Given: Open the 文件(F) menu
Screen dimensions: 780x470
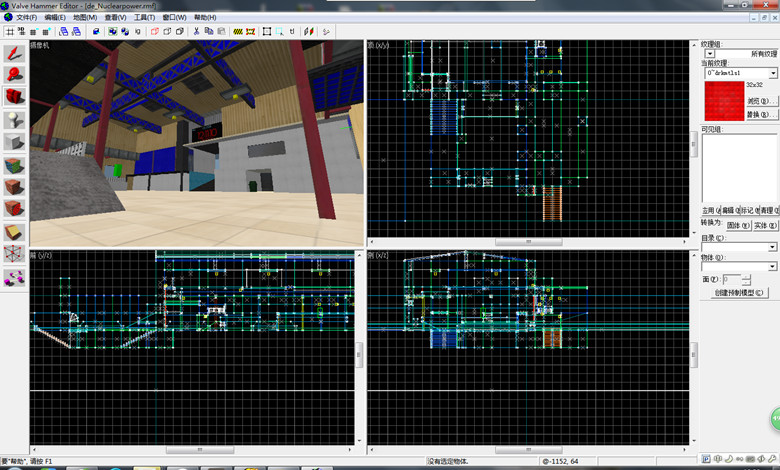Looking at the screenshot, I should tap(26, 17).
